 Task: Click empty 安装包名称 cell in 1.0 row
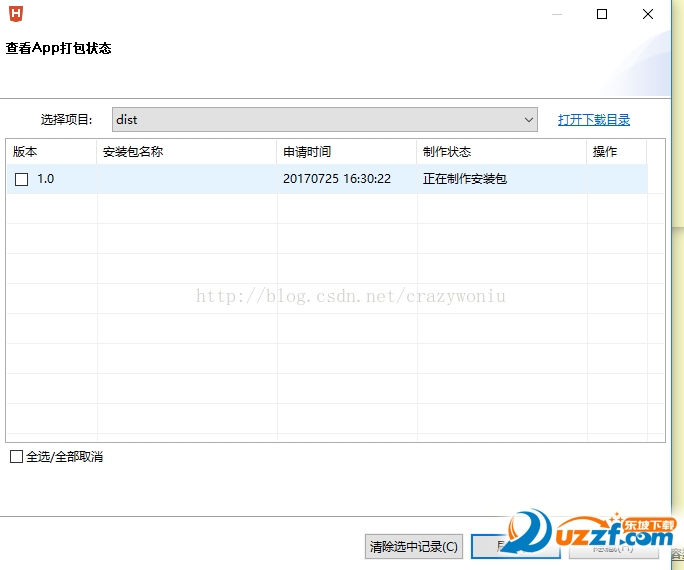click(x=186, y=180)
